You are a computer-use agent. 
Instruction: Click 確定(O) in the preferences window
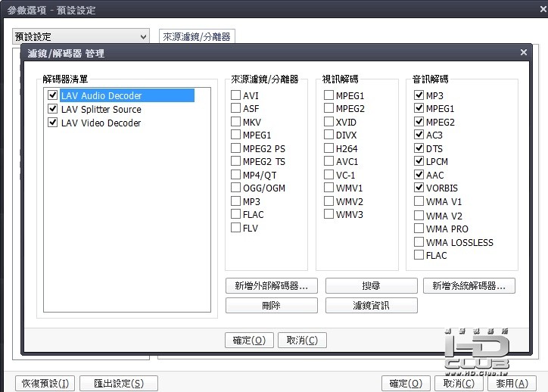coord(406,383)
